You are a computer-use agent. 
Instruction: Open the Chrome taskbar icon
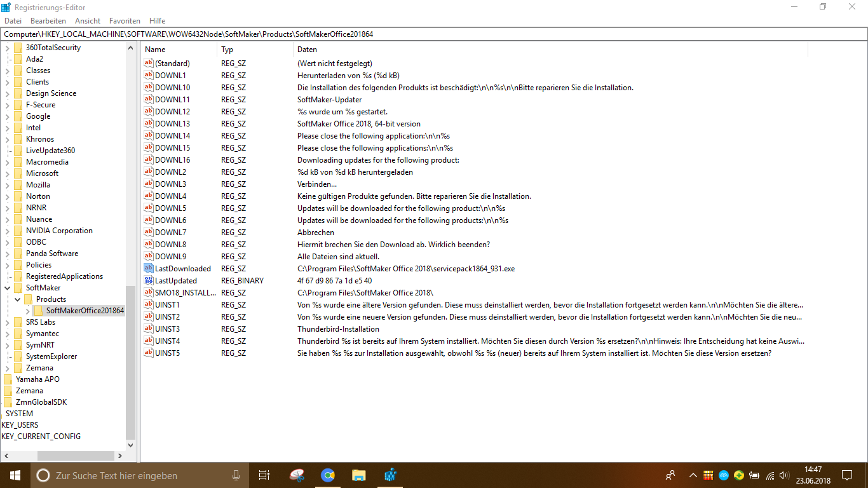click(328, 475)
